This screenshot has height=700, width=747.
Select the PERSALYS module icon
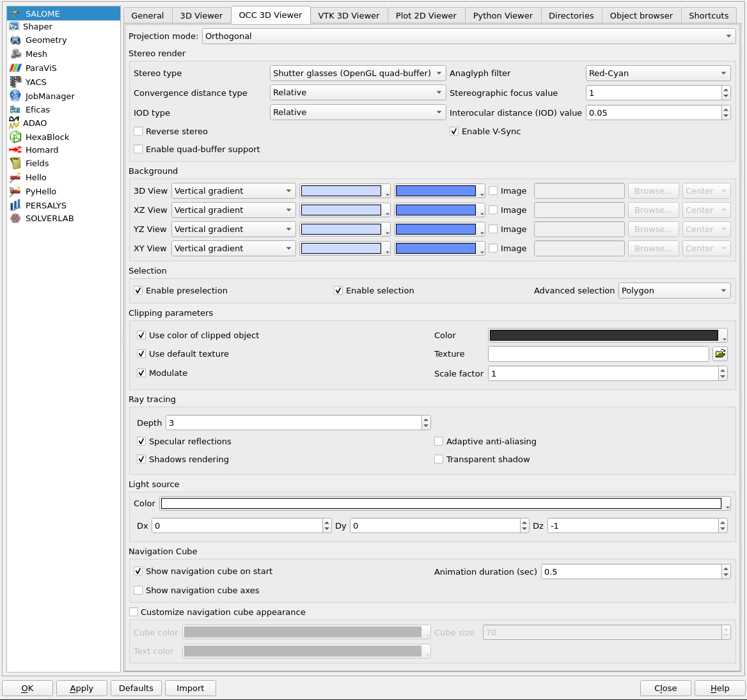16,205
